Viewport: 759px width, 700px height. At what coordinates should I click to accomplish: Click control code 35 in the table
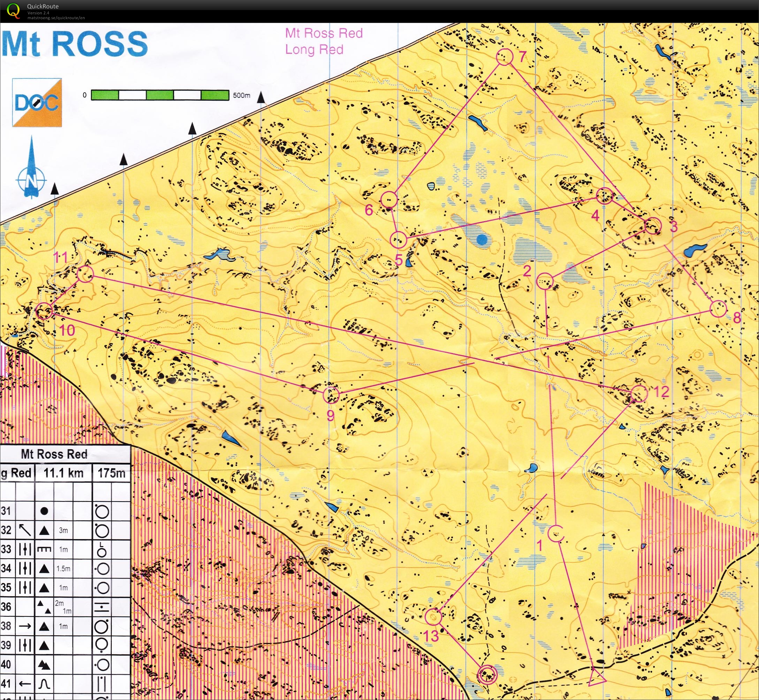click(x=6, y=588)
